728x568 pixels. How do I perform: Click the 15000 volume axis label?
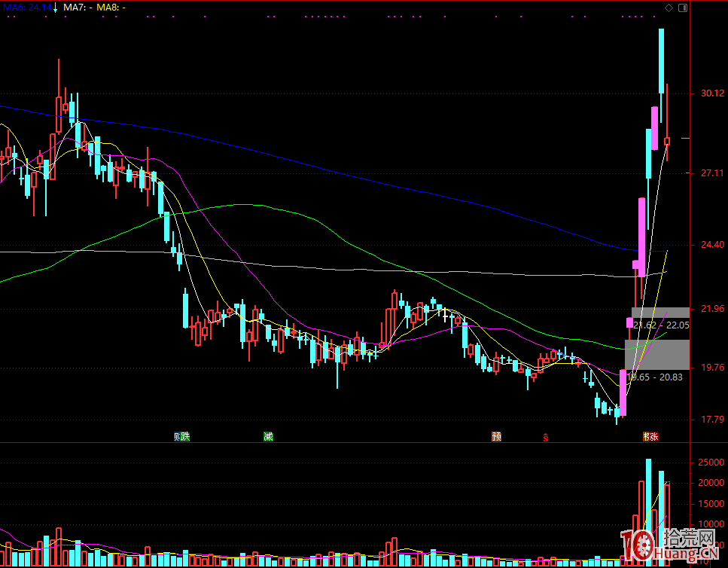coord(711,504)
